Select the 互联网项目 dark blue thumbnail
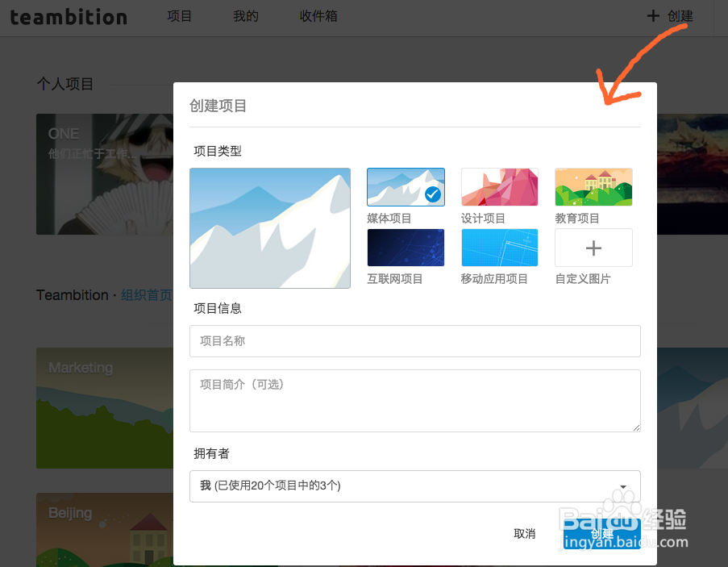 pos(406,248)
